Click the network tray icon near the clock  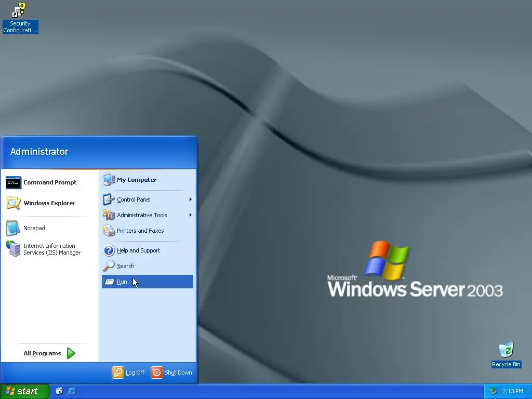pos(493,392)
